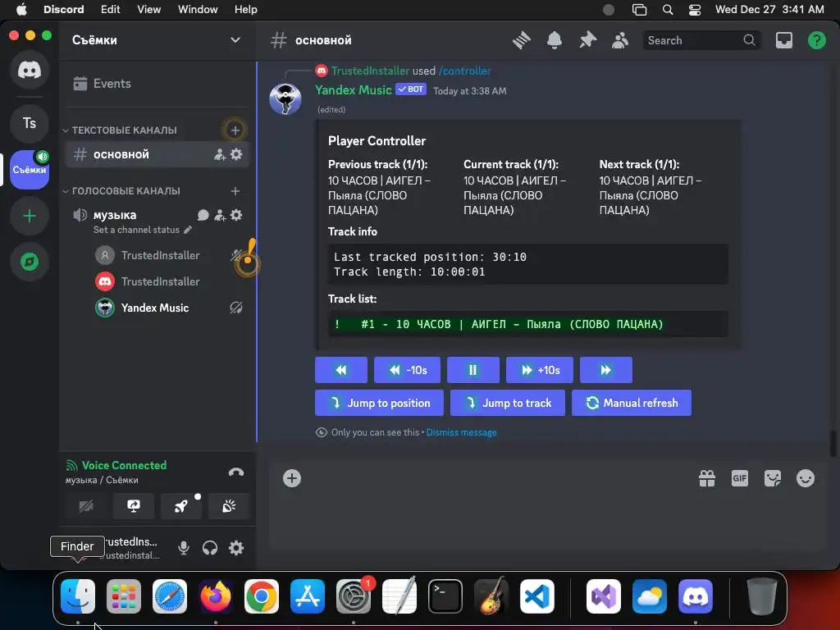Open the Edit menu in menu bar

(111, 10)
